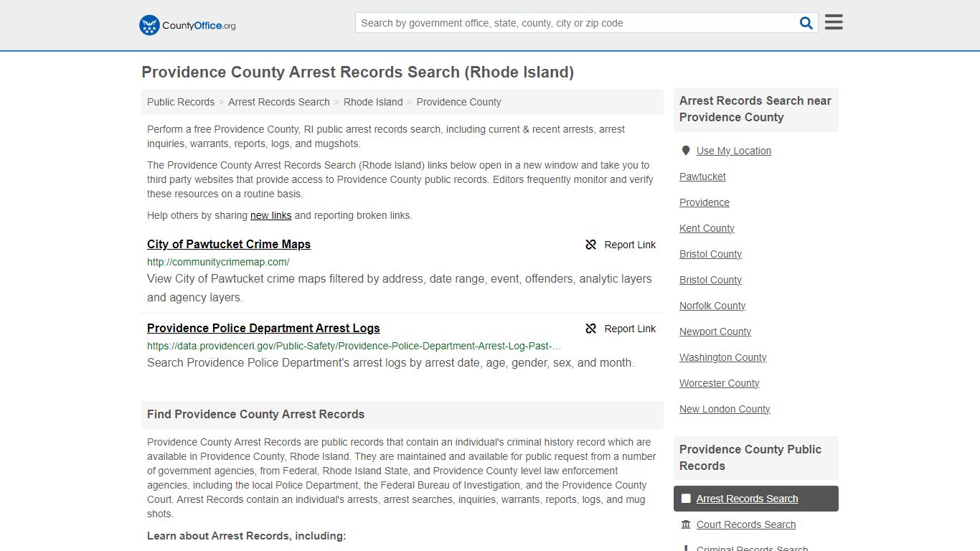Click the location pin icon
980x551 pixels.
686,151
